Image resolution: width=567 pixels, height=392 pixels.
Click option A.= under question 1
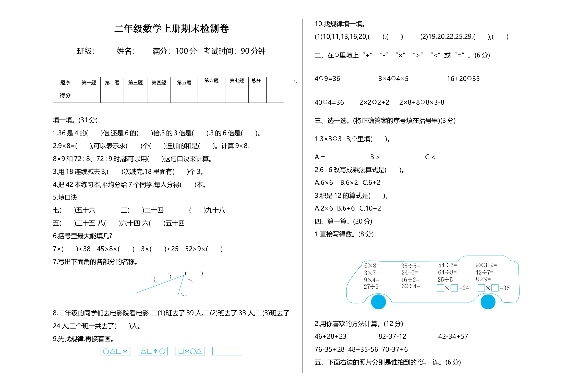pyautogui.click(x=320, y=157)
